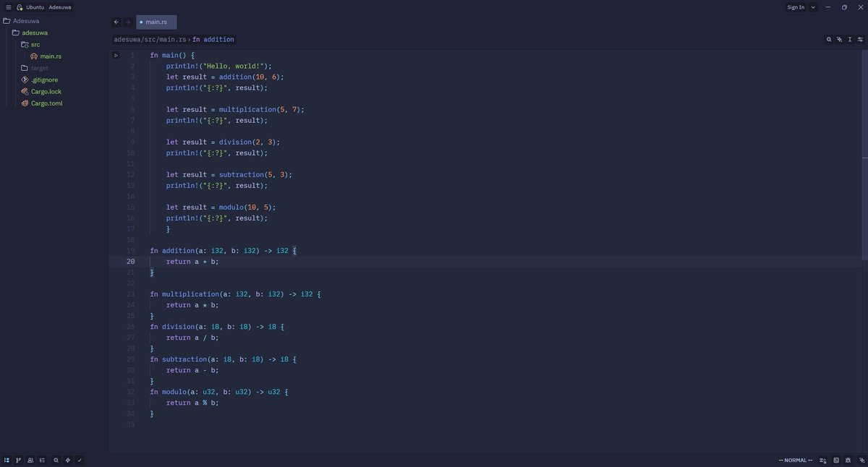This screenshot has width=868, height=467.
Task: Run main with the play gutter icon
Action: pos(116,56)
